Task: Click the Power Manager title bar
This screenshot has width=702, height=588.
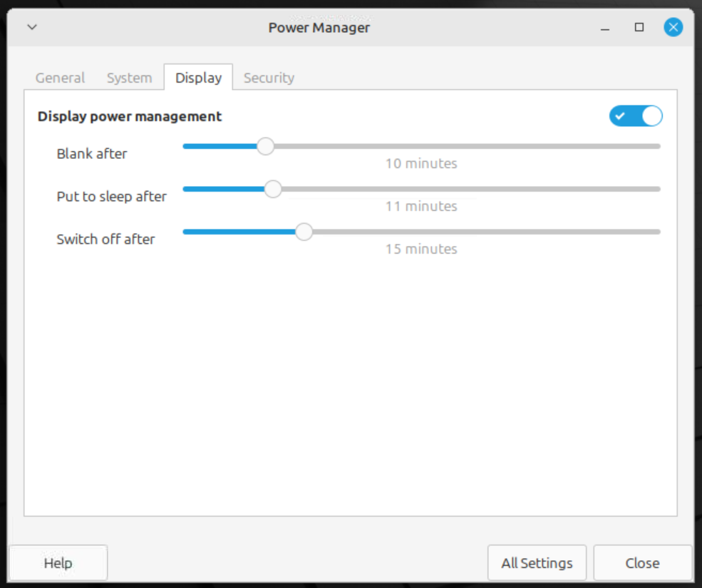Action: click(319, 28)
